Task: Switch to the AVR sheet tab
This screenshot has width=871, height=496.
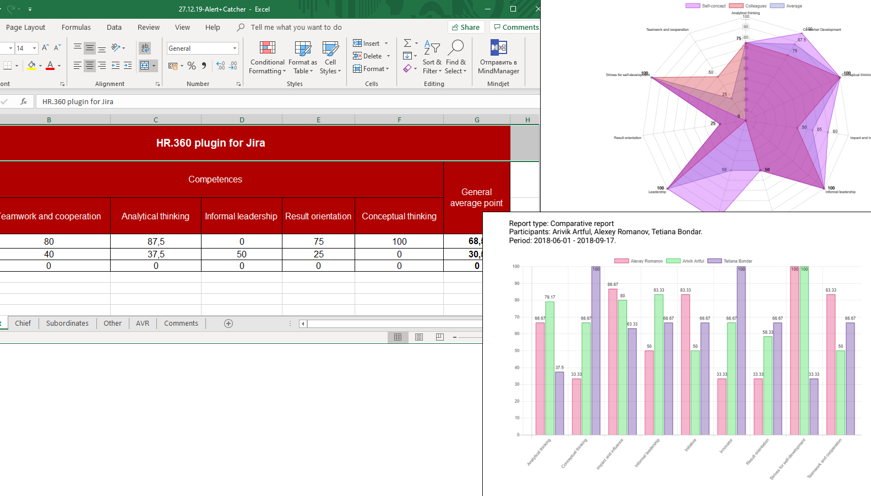Action: 142,323
